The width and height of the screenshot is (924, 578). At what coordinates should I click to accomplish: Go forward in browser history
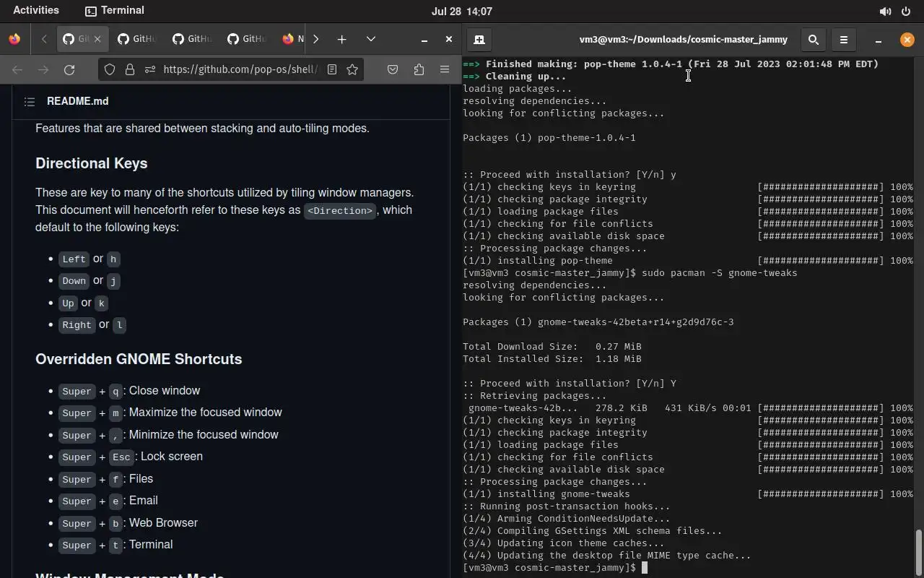(x=43, y=69)
